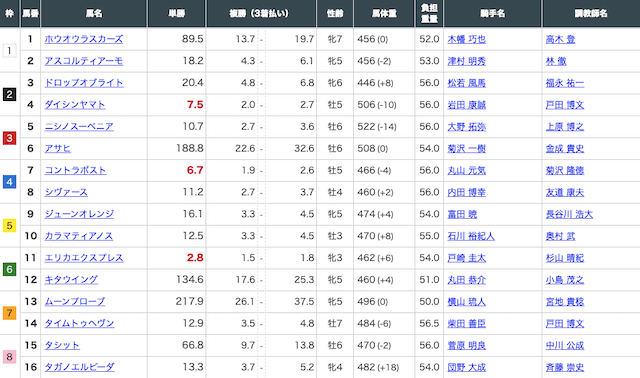This screenshot has width=640, height=378.
Task: Open trainer 小島 茂之
Action: click(x=565, y=280)
